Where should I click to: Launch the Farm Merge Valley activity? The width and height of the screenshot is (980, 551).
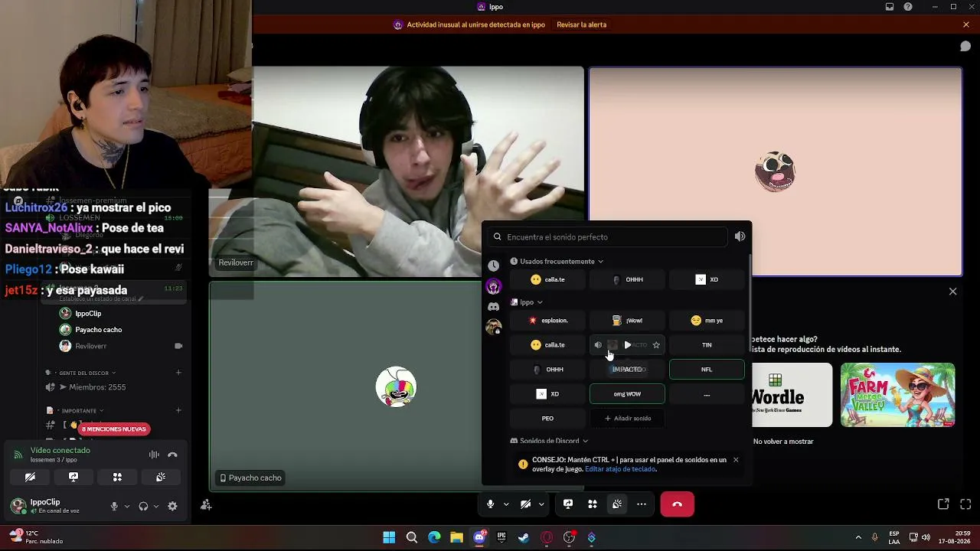coord(897,395)
